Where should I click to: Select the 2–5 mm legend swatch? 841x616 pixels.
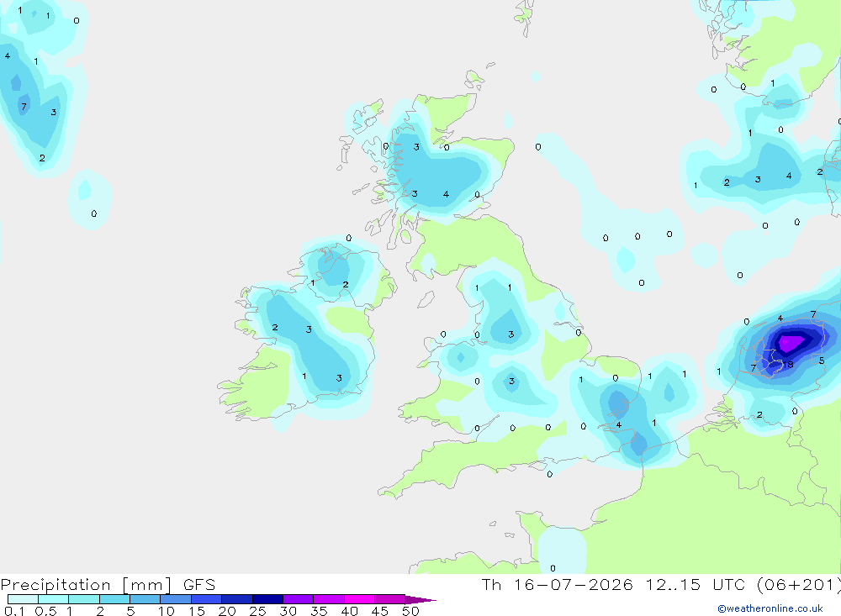point(114,599)
